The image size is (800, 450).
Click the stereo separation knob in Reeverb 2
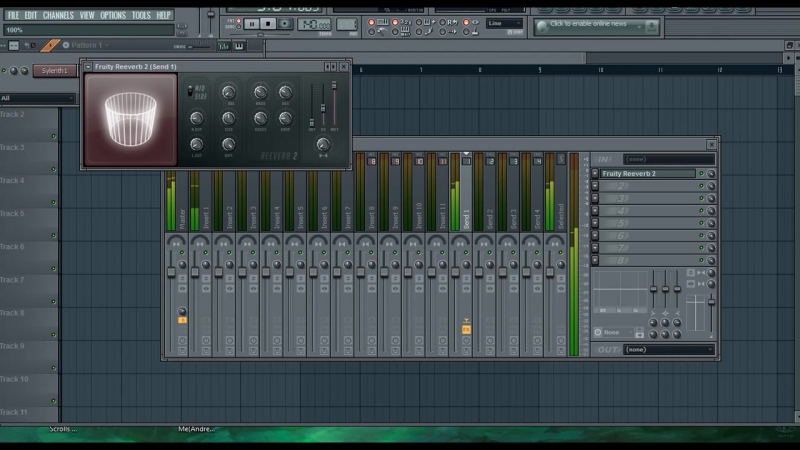click(x=322, y=144)
